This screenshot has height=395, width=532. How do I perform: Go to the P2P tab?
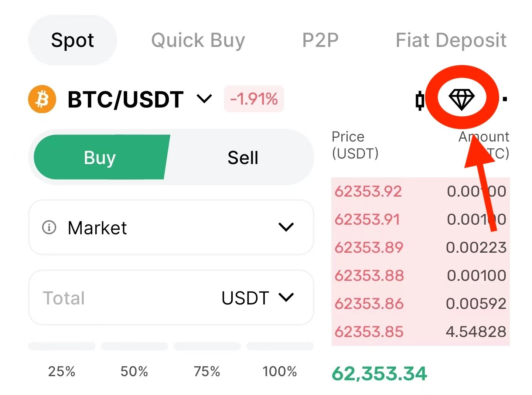click(x=320, y=40)
